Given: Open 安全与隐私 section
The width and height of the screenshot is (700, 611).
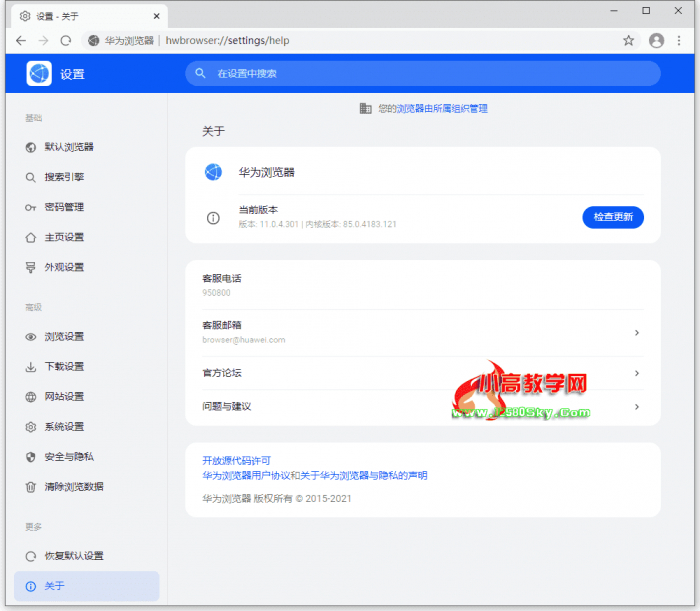Looking at the screenshot, I should [x=87, y=457].
